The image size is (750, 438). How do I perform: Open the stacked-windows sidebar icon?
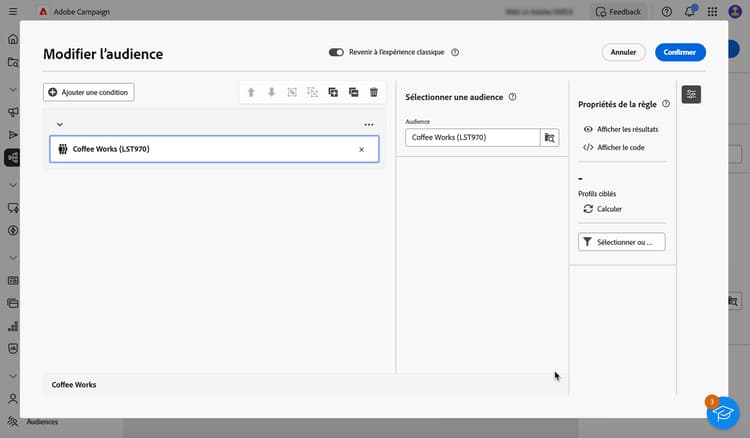coord(13,303)
